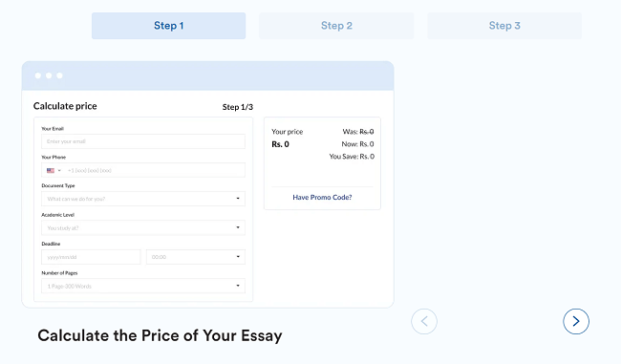Click the US flag country icon
The image size is (621, 364).
(51, 170)
